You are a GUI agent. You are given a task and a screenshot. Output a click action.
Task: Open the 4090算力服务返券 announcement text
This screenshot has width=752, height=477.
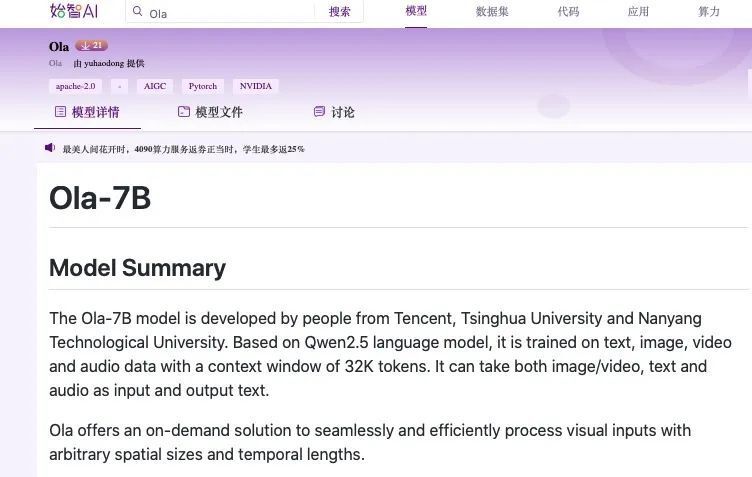(x=183, y=149)
